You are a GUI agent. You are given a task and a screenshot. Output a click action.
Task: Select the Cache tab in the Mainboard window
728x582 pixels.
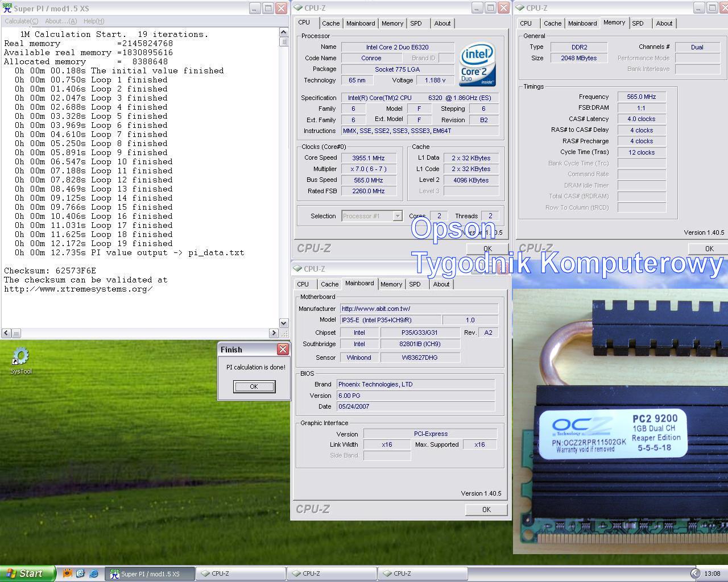pos(329,284)
